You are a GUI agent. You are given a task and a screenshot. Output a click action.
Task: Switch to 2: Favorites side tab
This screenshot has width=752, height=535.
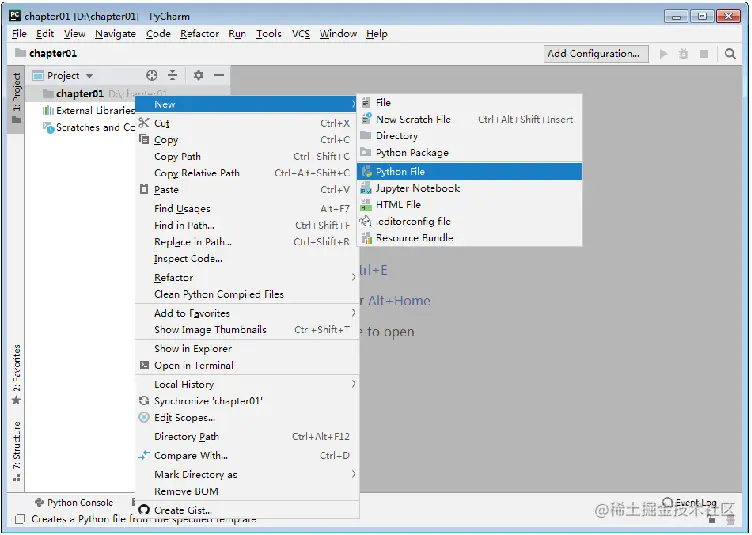16,374
